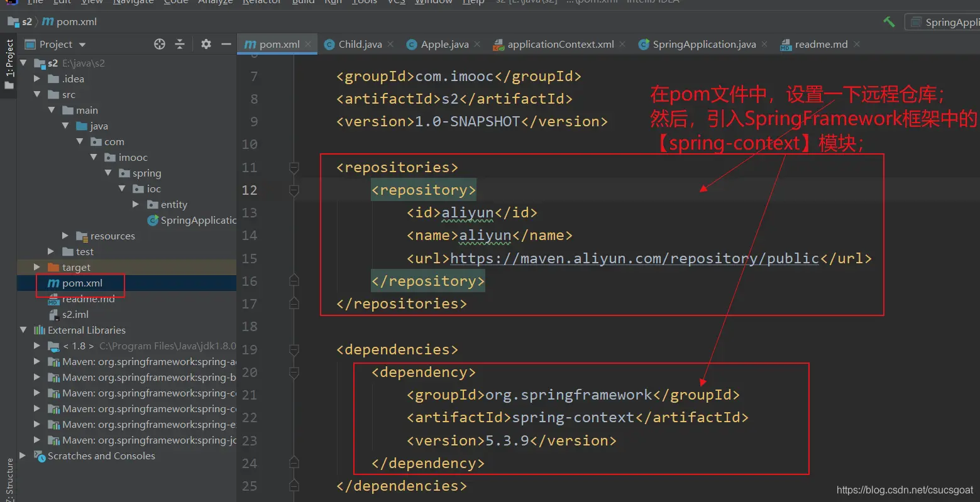This screenshot has width=980, height=502.
Task: Expand the resources folder
Action: coord(65,236)
